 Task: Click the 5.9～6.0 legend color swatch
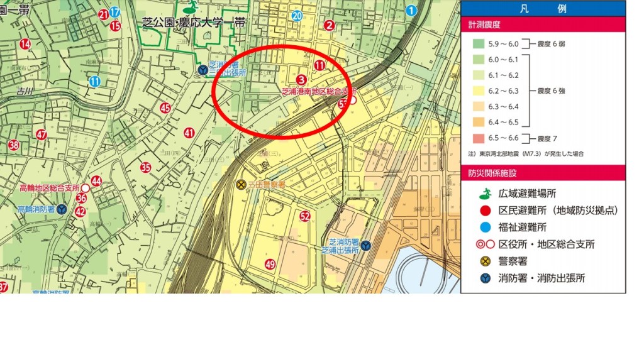pos(479,44)
